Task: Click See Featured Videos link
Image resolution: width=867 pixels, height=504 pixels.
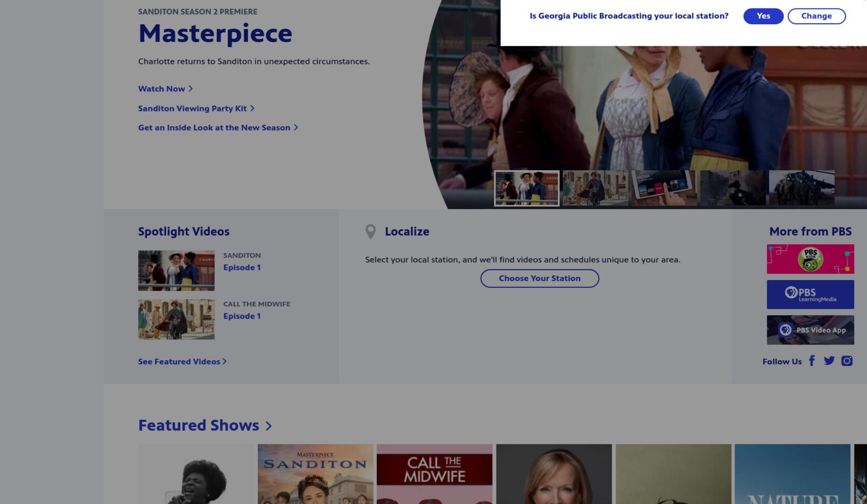Action: pos(182,362)
